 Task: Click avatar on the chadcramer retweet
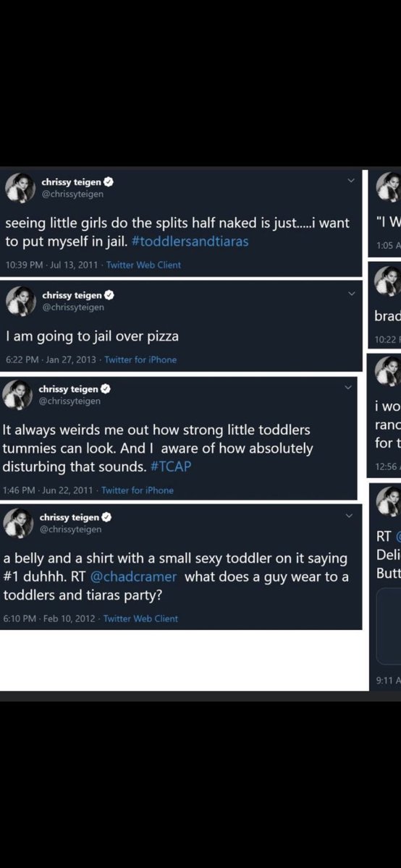17,523
